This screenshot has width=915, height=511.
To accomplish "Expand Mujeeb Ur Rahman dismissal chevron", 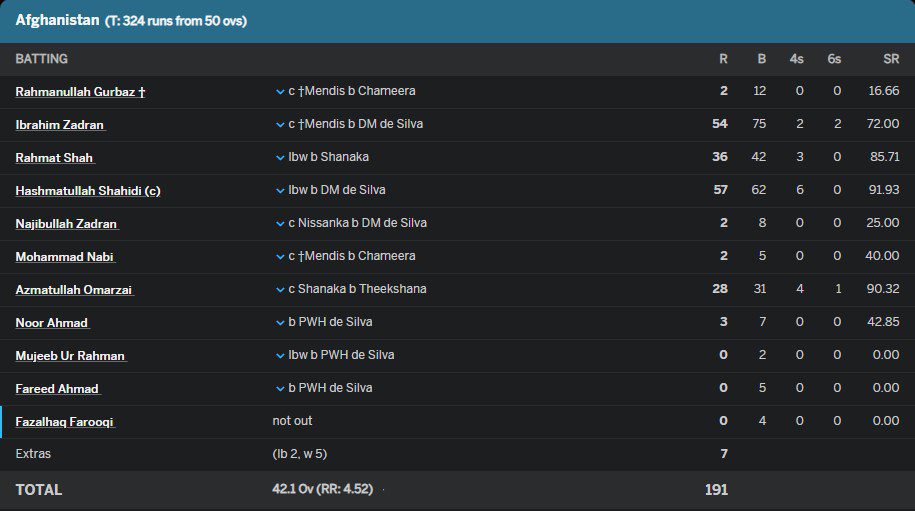I will point(280,355).
